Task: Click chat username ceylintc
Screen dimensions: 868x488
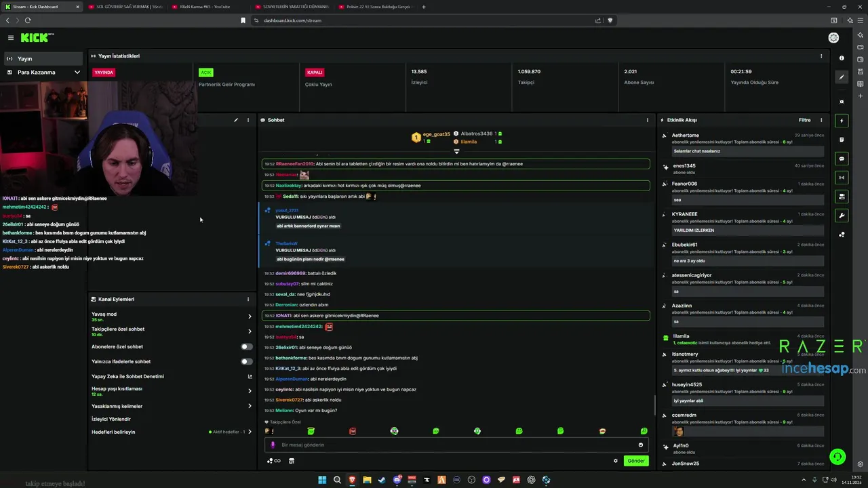Action: (x=283, y=390)
